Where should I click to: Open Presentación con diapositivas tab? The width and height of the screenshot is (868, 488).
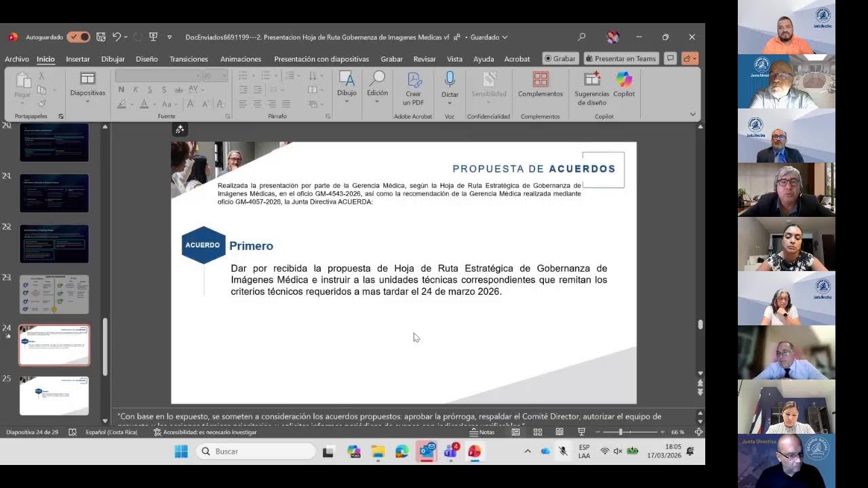[321, 59]
